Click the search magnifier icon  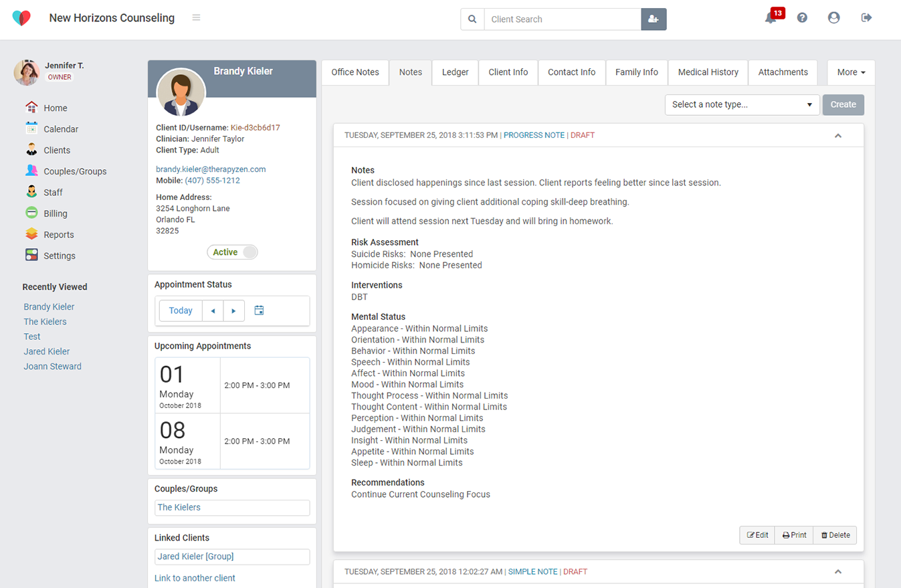(x=472, y=19)
